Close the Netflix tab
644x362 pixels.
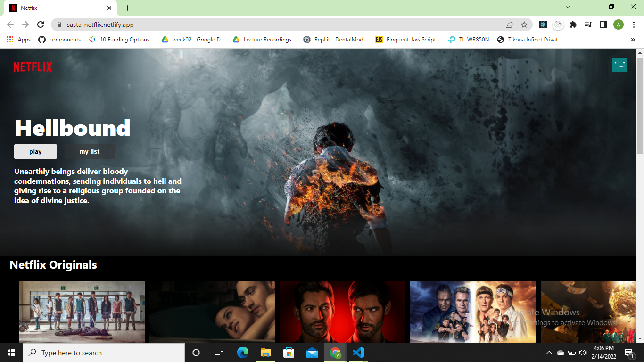(x=109, y=8)
